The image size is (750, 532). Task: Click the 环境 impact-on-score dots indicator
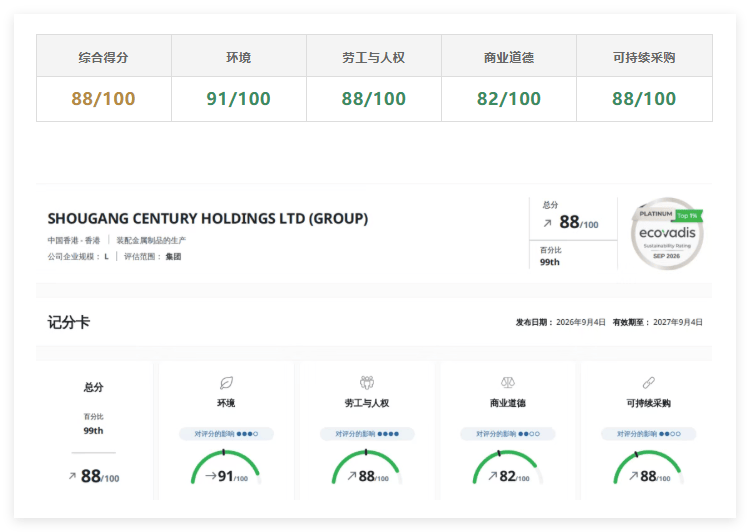(x=226, y=434)
